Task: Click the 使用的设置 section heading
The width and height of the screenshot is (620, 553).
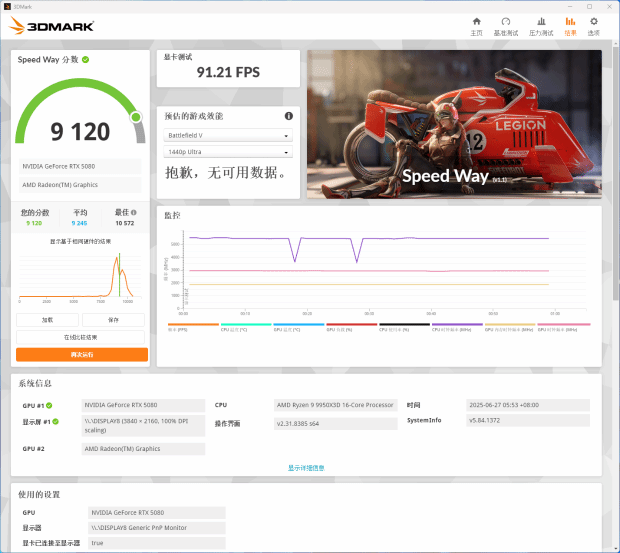Action: (x=39, y=494)
